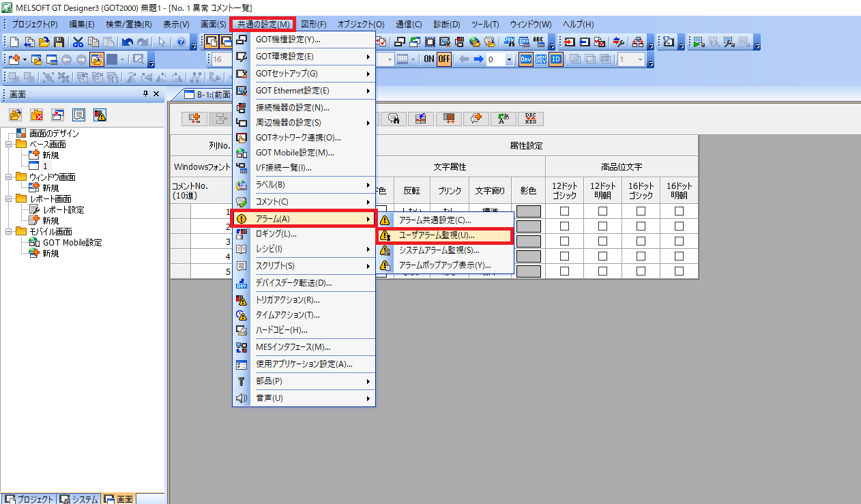Collapse the モバイル画面 tree node
Screen dimensions: 861x504
8,232
